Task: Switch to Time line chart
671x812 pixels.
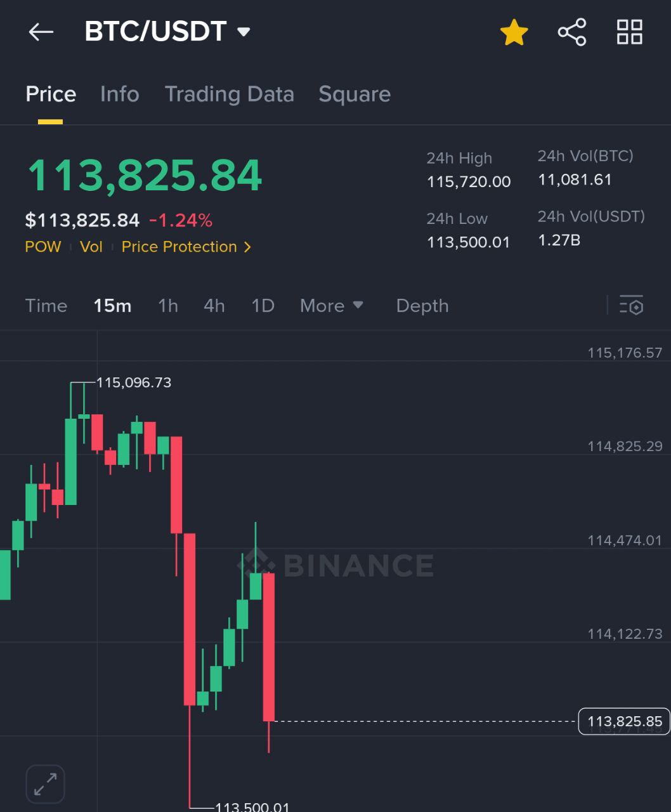Action: point(46,306)
